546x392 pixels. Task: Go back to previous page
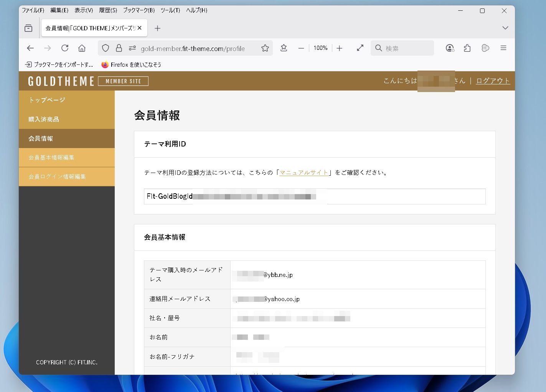coord(30,48)
